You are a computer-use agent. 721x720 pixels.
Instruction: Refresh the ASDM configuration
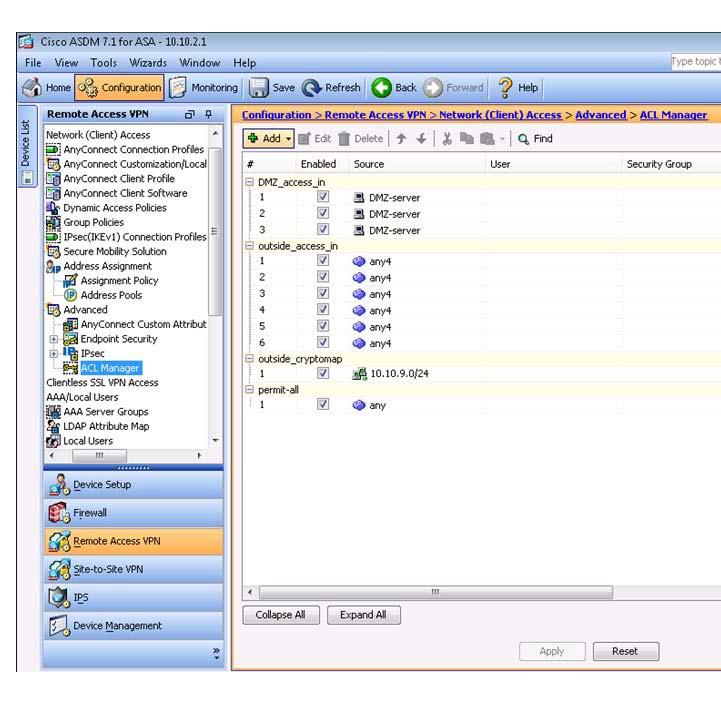[x=312, y=88]
